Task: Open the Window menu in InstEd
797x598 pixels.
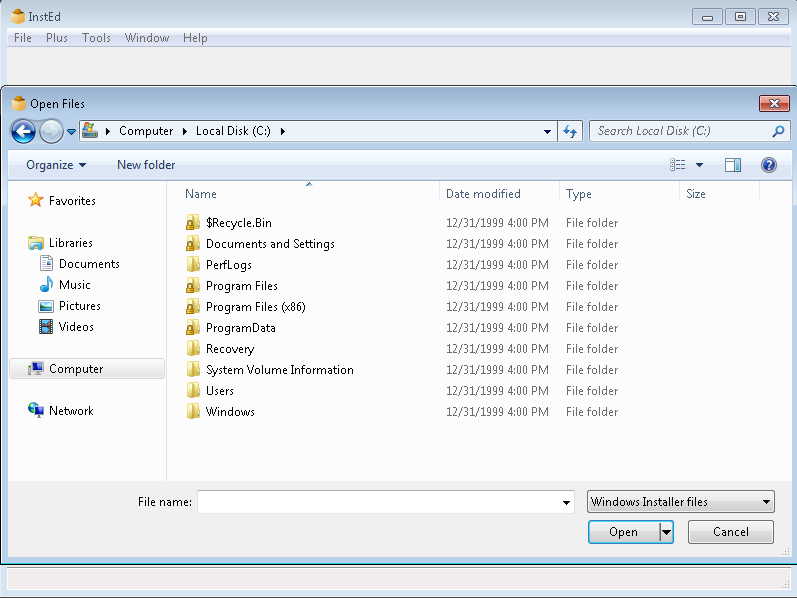Action: 147,38
